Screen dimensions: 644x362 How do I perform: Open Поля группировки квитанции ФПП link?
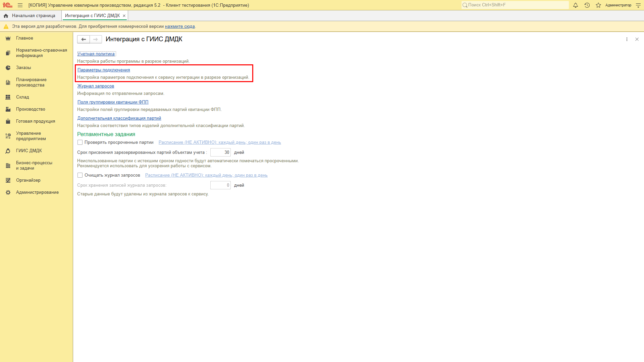(x=113, y=102)
